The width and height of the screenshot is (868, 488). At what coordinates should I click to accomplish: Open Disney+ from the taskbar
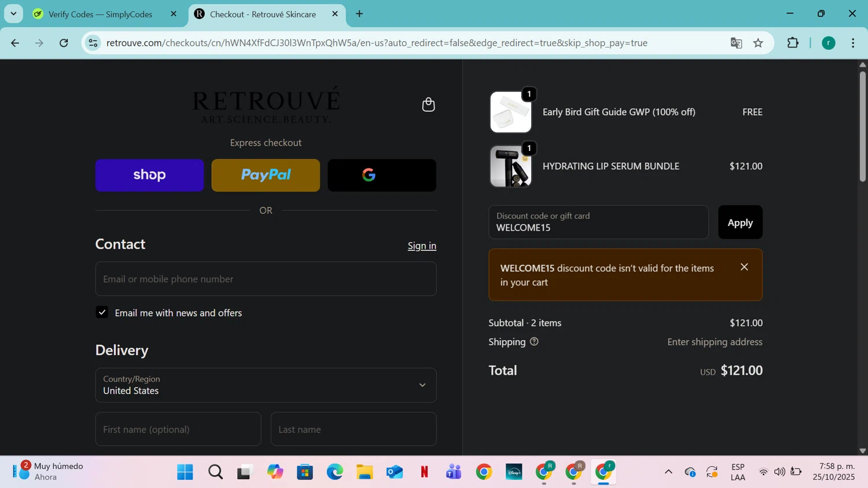point(514,472)
